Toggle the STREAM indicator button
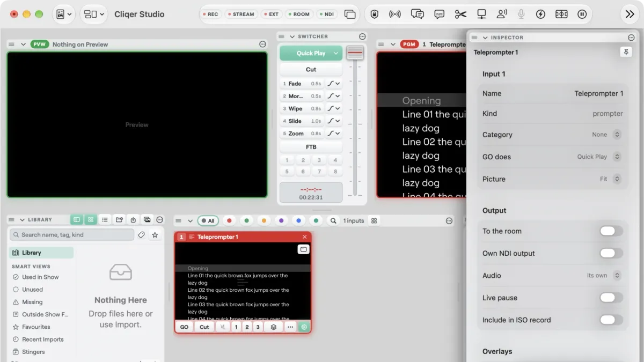 point(240,14)
